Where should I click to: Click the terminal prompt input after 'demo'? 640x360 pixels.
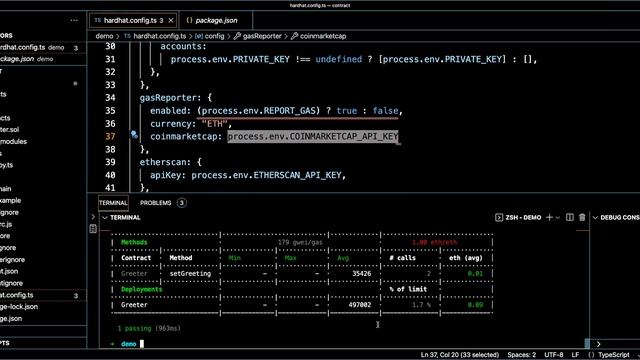(142, 344)
